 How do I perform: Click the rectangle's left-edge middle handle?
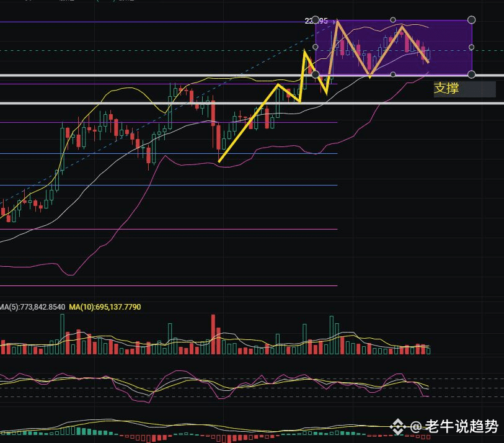(316, 47)
